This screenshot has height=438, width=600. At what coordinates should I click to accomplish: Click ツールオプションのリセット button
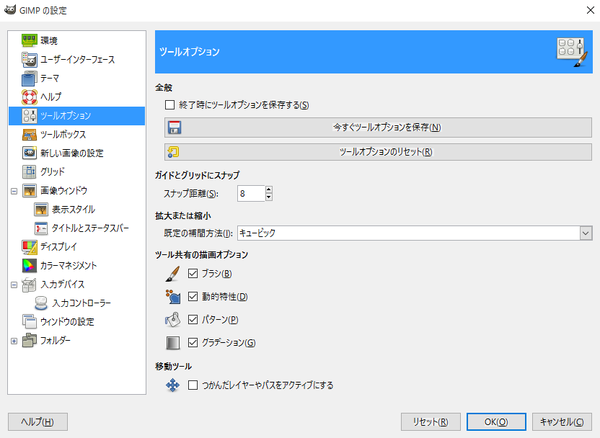[378, 152]
